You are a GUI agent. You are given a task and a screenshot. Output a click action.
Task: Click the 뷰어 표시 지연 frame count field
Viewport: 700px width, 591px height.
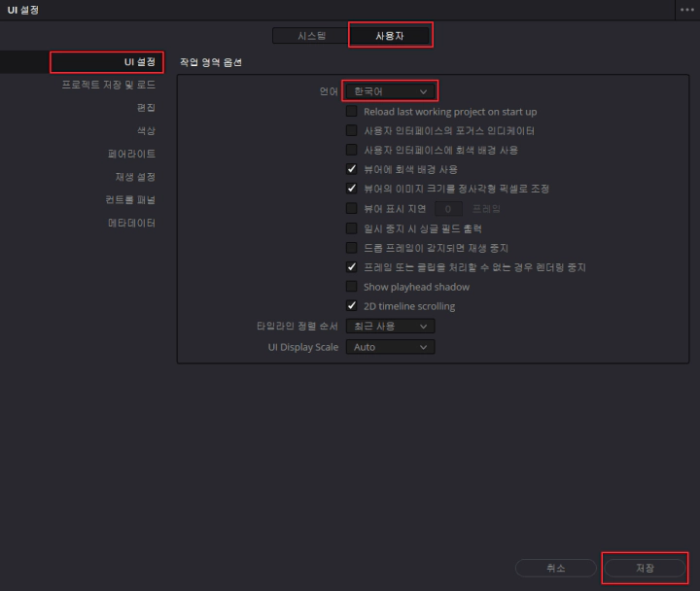click(448, 209)
